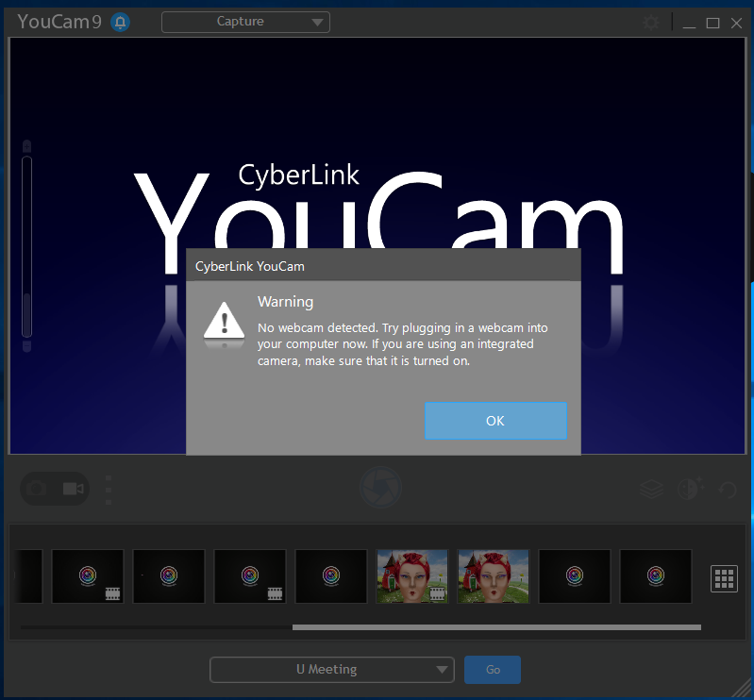Open YouCam settings gear
The image size is (754, 700).
click(651, 23)
